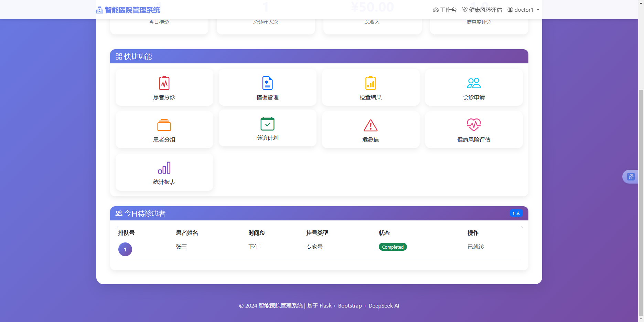
Task: Click the hospital logo icon in navbar
Action: 99,10
